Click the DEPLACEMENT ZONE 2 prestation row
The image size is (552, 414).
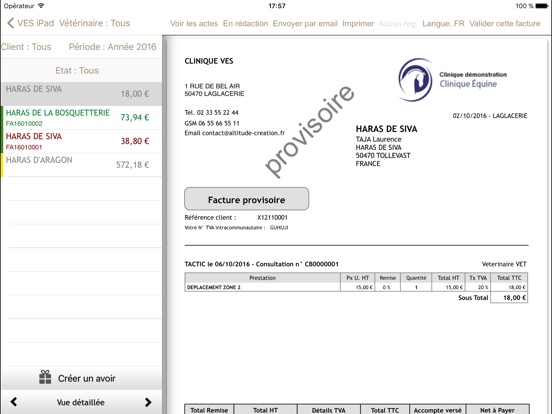point(356,287)
